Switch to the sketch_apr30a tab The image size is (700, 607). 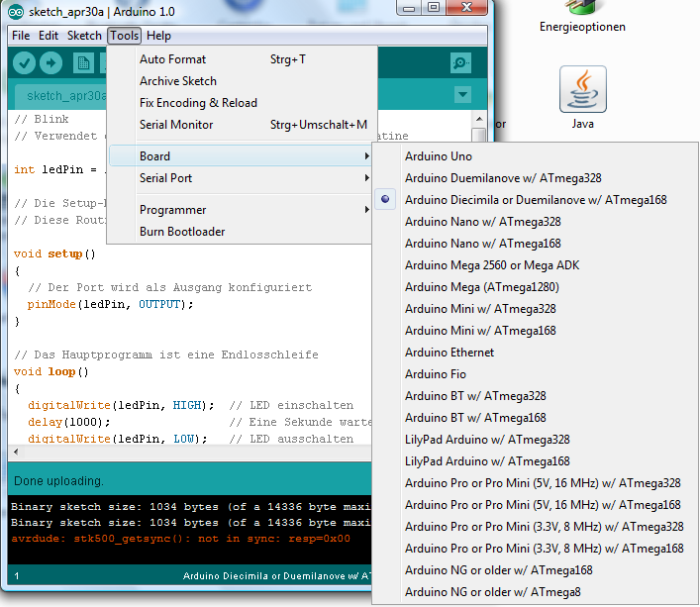click(61, 96)
